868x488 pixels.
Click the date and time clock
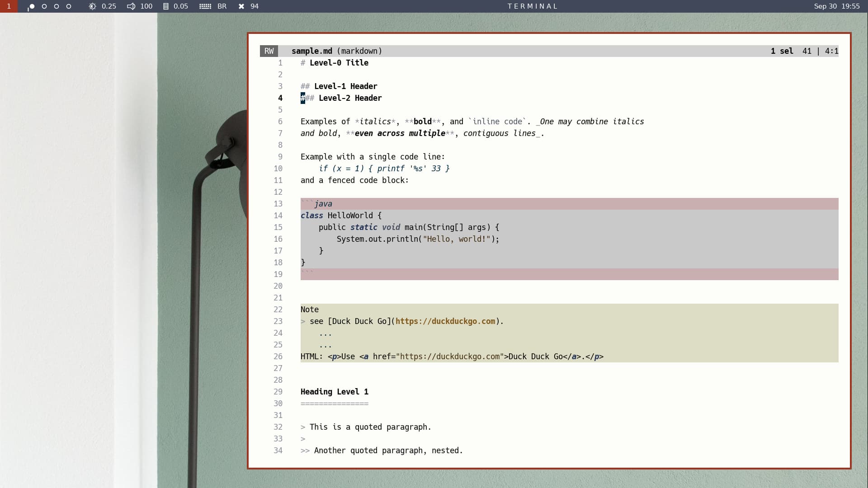[x=836, y=6]
